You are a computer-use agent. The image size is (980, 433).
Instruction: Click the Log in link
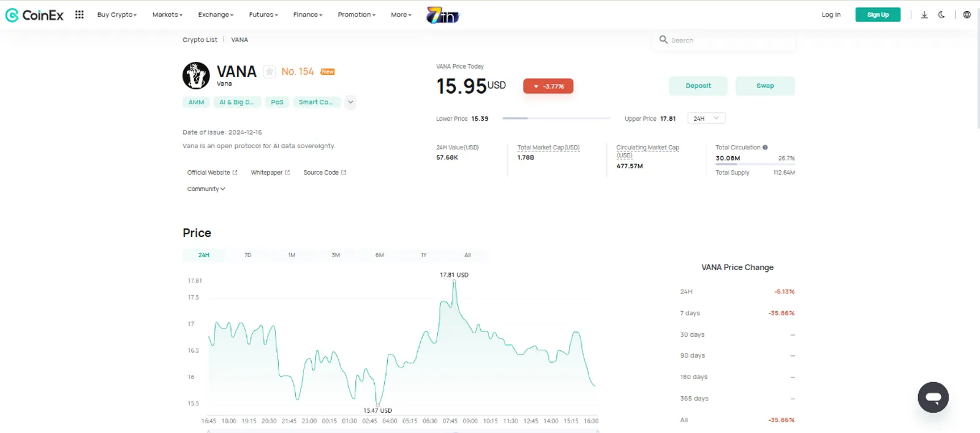(831, 15)
